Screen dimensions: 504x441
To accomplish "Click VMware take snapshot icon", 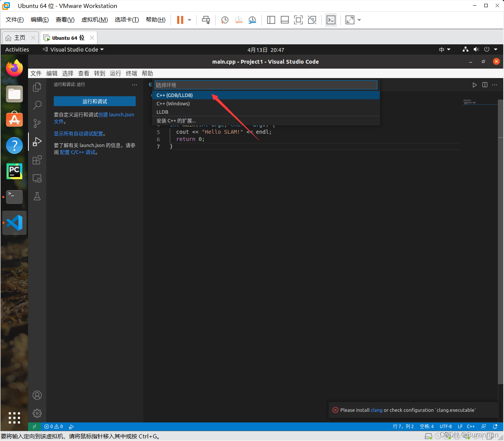I will point(225,20).
